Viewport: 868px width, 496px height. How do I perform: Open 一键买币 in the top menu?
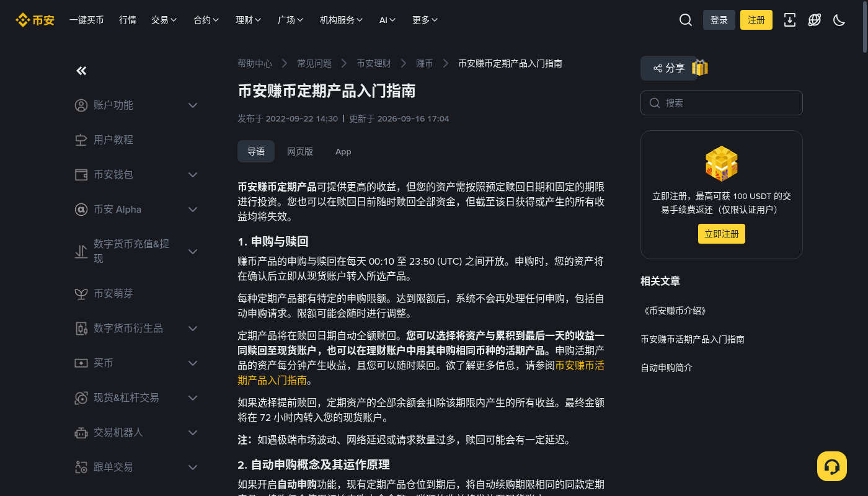click(87, 20)
